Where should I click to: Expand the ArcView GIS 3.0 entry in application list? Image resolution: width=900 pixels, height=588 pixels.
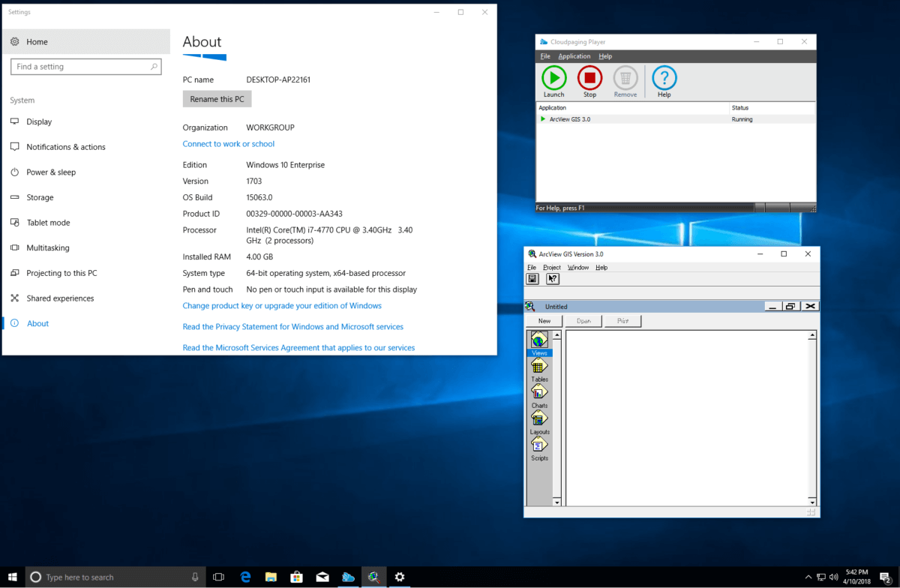tap(544, 118)
